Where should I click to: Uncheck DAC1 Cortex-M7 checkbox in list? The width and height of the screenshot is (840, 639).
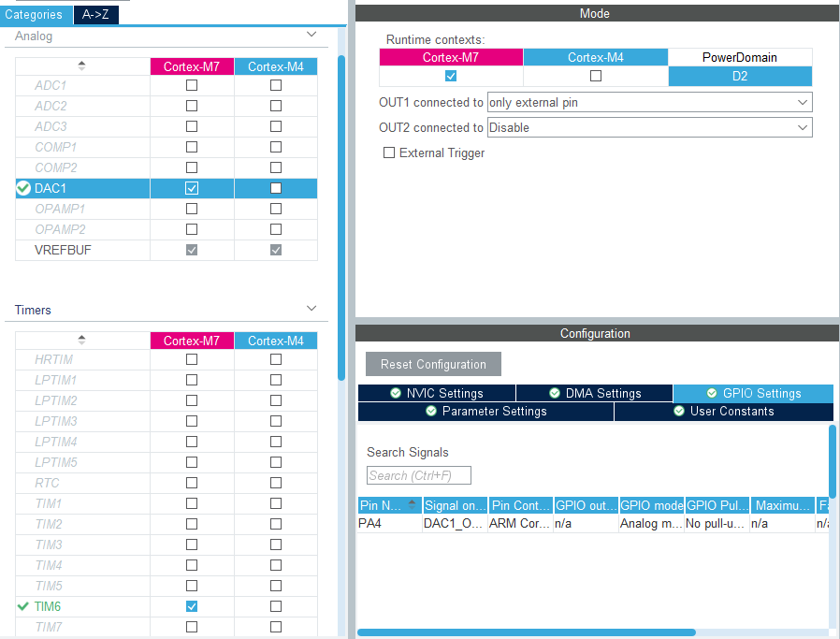pyautogui.click(x=192, y=188)
